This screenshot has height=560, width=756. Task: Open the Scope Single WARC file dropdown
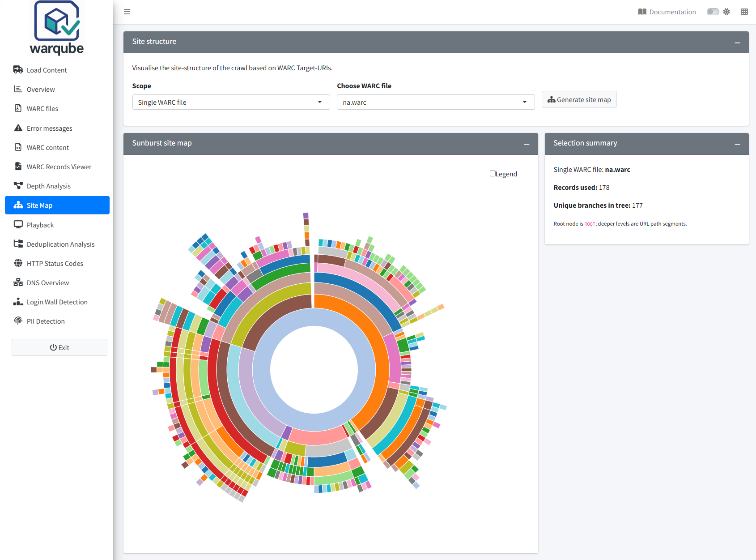[x=231, y=102]
